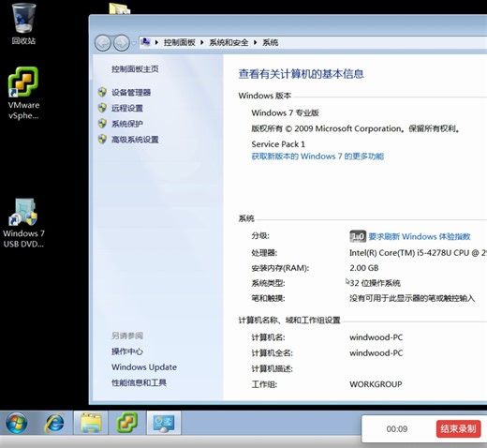Go to 控制面板主页 in sidebar

[135, 69]
